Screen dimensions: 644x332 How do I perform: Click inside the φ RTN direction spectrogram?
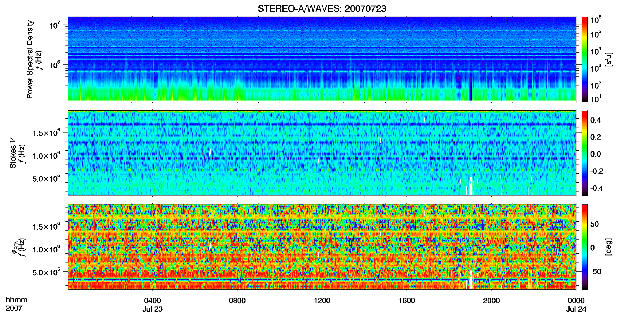point(322,247)
